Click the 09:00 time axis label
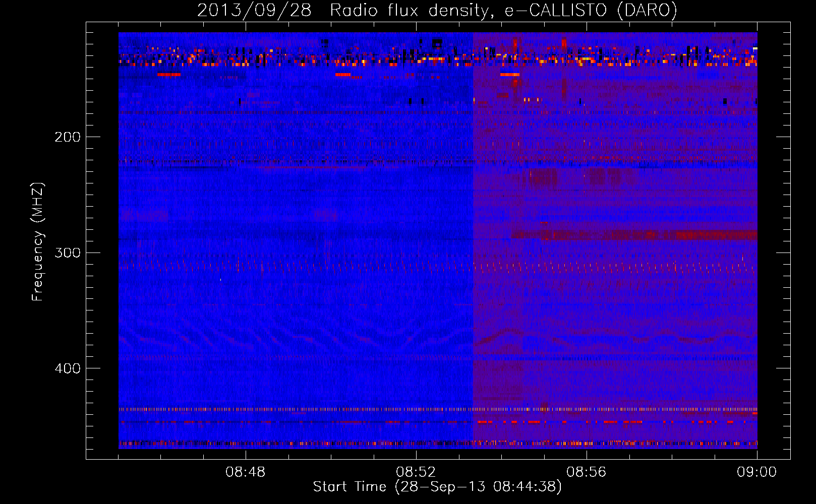This screenshot has height=504, width=816. click(756, 472)
